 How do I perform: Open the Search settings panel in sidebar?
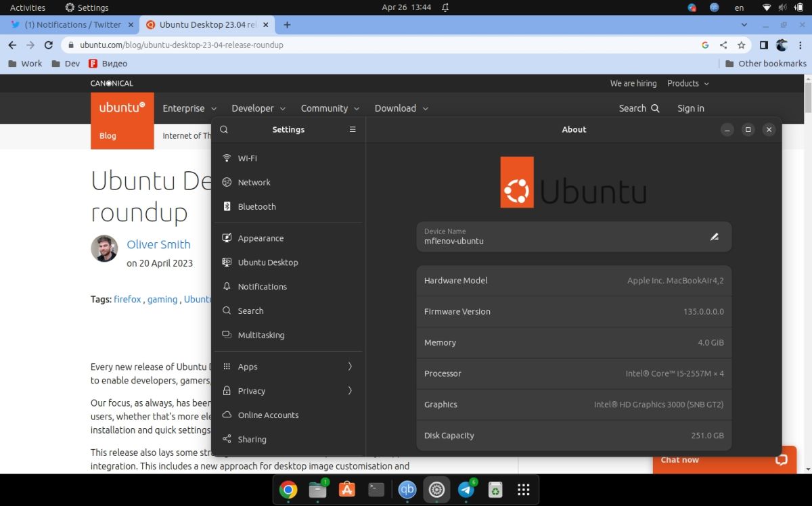tap(288, 311)
